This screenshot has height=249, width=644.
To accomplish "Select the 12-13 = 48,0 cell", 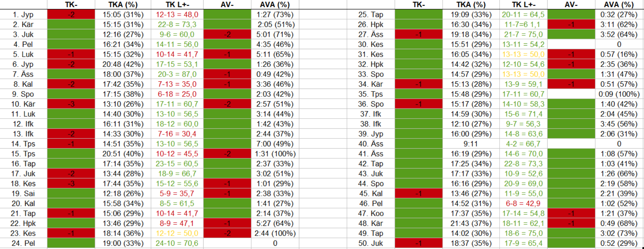I will pyautogui.click(x=177, y=15).
